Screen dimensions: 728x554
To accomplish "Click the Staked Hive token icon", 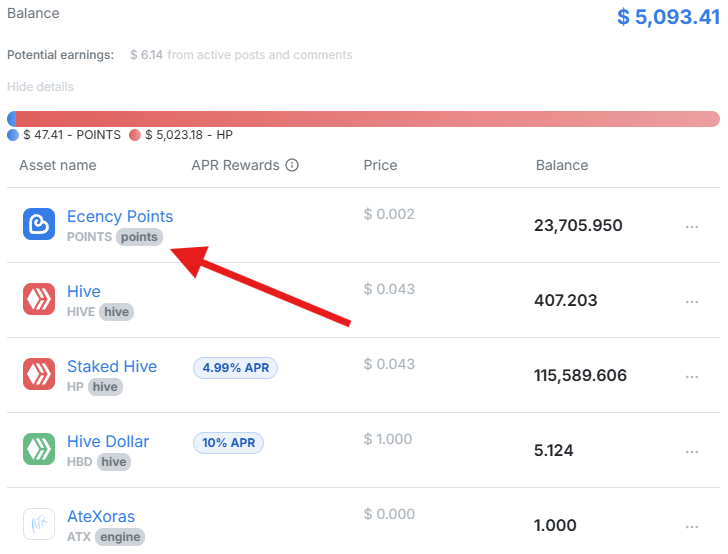I will (39, 374).
